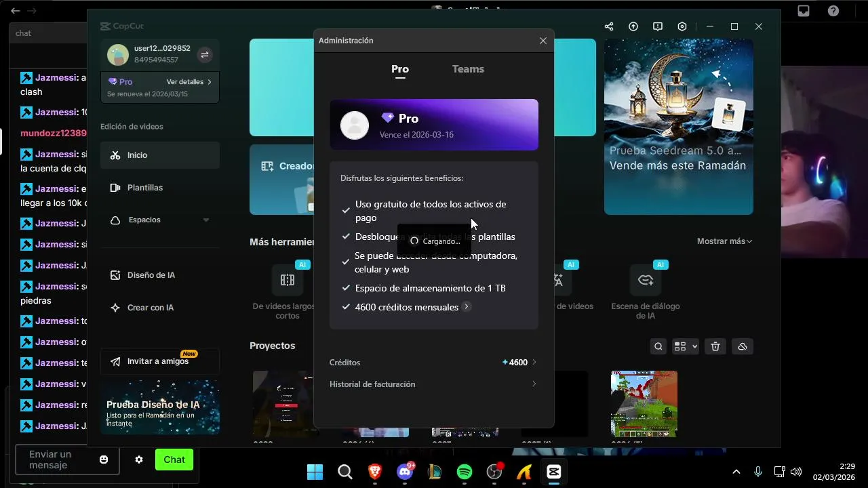The width and height of the screenshot is (868, 488).
Task: Open Escena de diálogo de IA tool
Action: point(646,291)
